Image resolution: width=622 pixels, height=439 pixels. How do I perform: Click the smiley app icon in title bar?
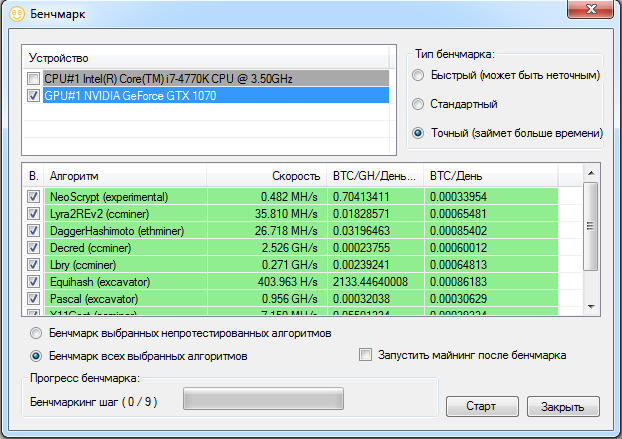[x=17, y=14]
